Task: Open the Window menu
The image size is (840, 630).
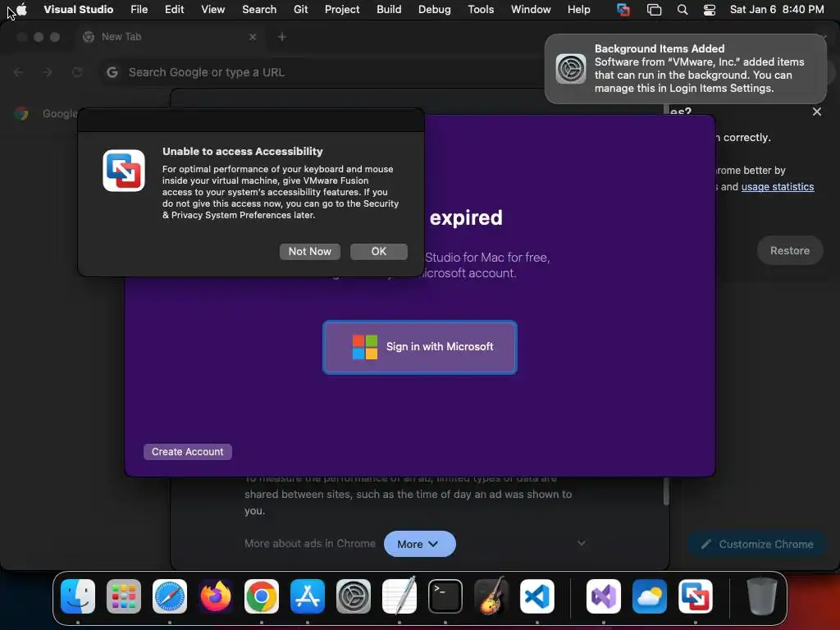Action: [x=531, y=9]
